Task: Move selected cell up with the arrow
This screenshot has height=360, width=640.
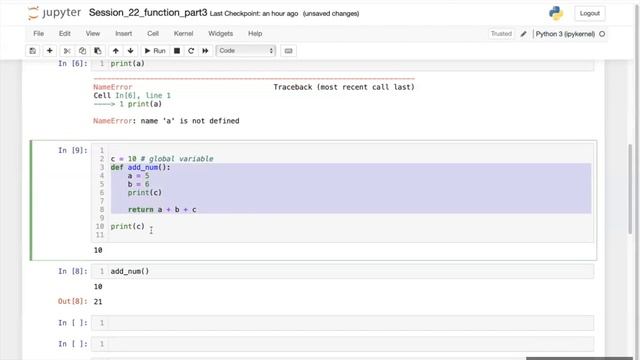Action: tap(116, 51)
